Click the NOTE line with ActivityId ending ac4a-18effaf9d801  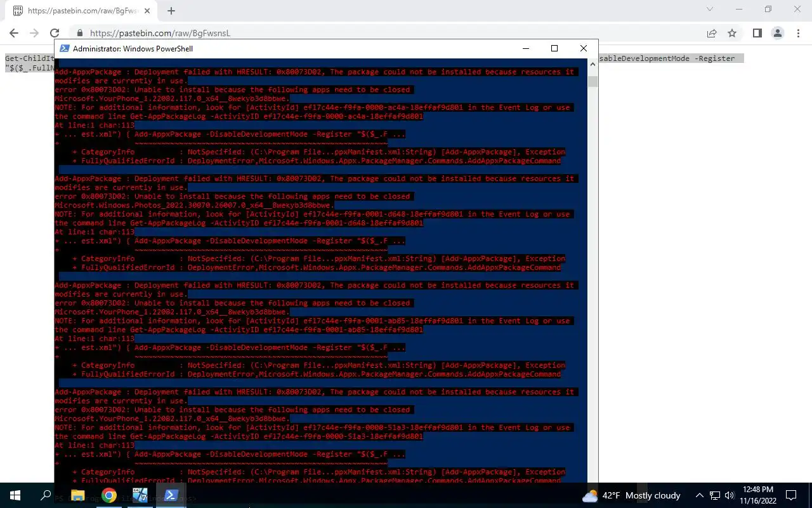click(x=315, y=107)
